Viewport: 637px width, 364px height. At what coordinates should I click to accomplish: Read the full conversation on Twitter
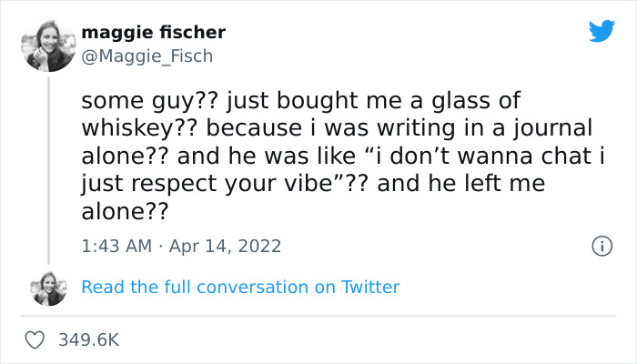pos(240,288)
